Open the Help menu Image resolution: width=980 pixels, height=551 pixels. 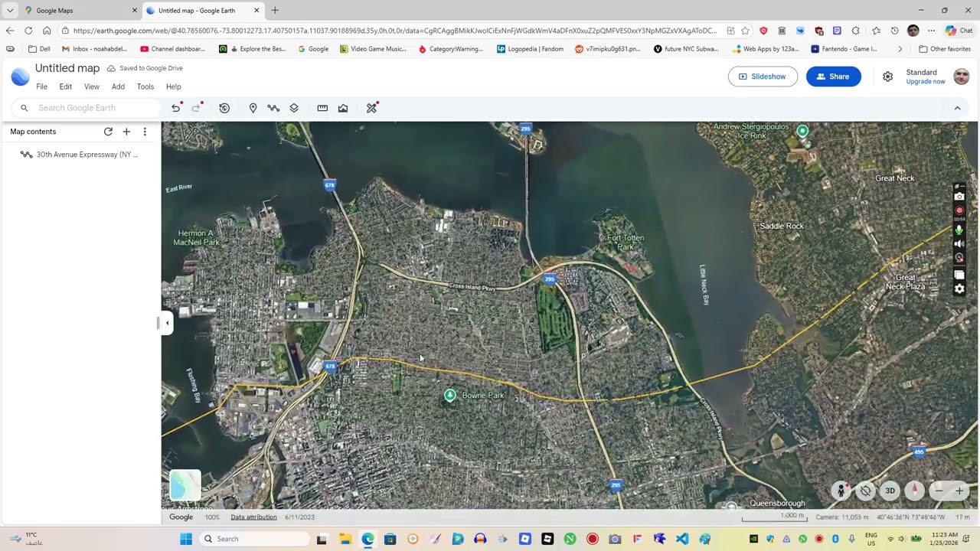coord(174,86)
